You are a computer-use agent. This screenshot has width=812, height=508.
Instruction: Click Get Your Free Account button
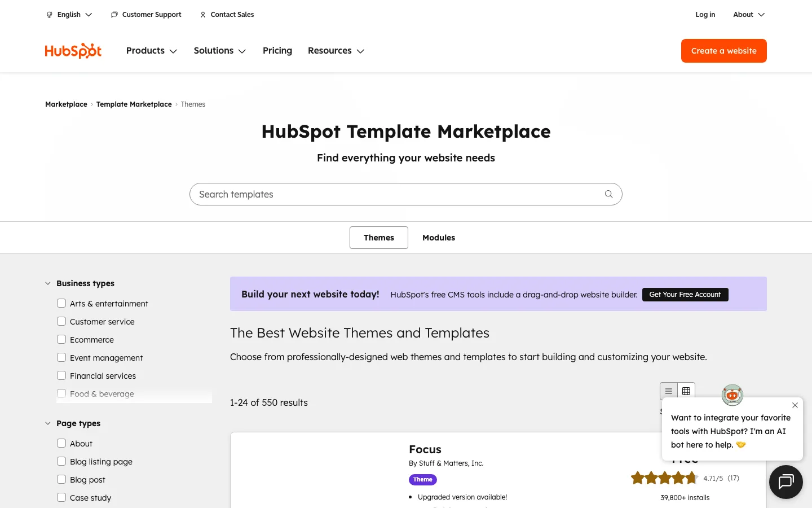685,295
